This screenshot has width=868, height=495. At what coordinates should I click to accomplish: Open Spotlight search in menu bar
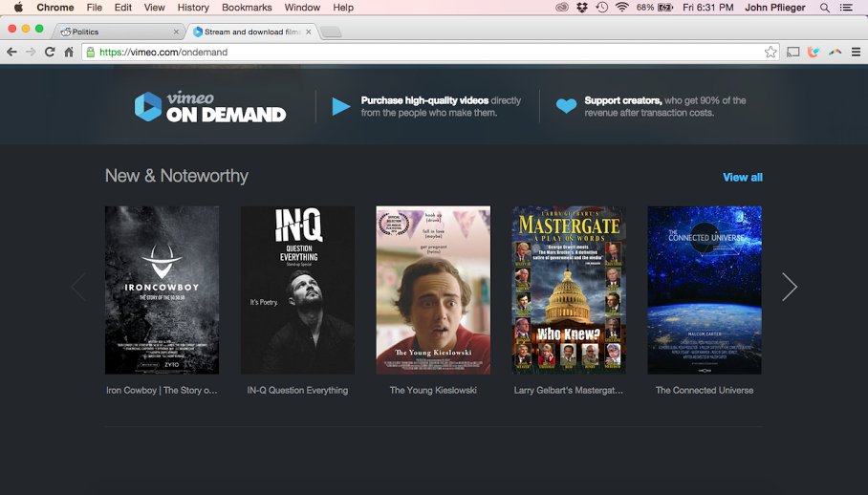coord(825,8)
